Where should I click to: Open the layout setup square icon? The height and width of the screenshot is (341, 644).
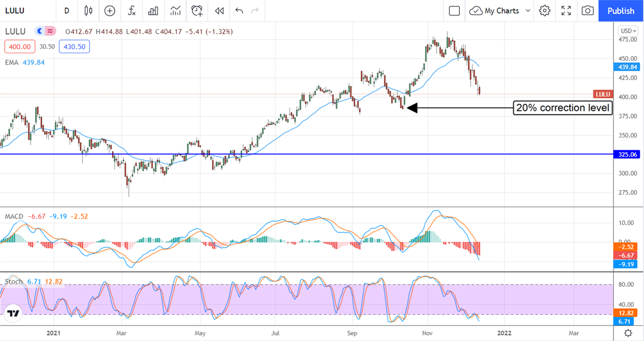[x=454, y=11]
